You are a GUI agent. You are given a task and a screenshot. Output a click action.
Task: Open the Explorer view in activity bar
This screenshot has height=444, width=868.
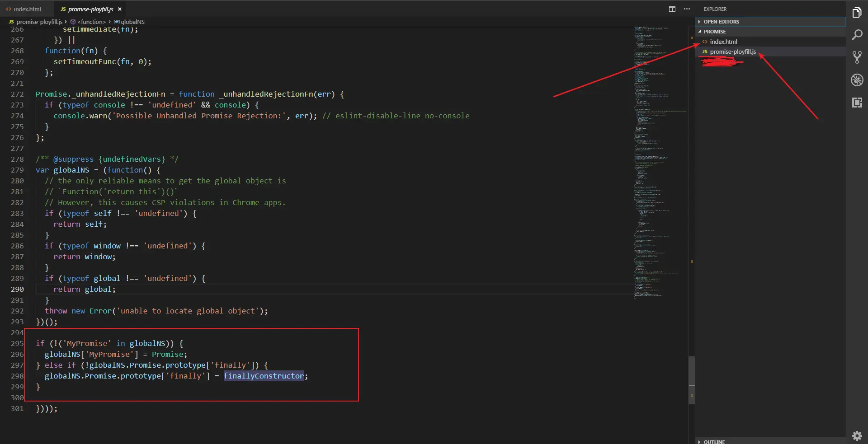(x=857, y=13)
